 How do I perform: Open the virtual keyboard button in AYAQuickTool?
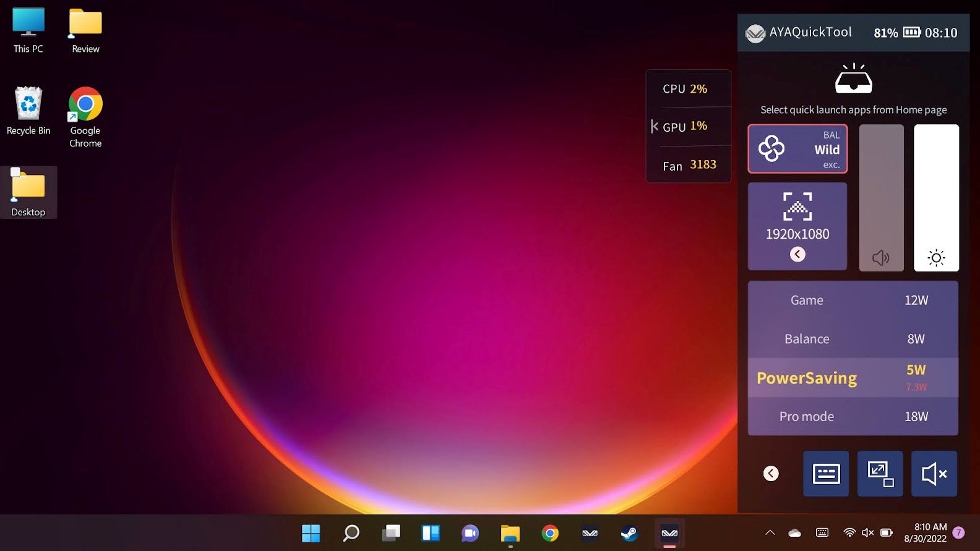(x=825, y=474)
